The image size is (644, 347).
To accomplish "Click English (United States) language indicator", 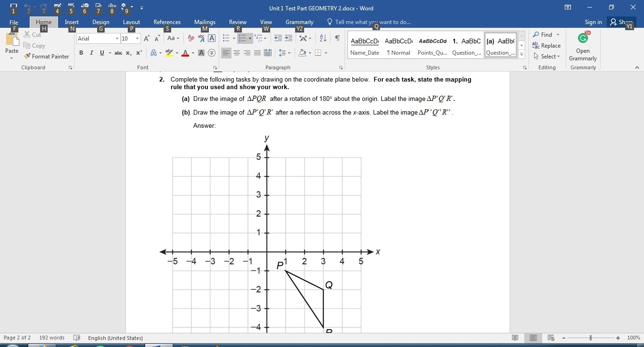I will [115, 338].
